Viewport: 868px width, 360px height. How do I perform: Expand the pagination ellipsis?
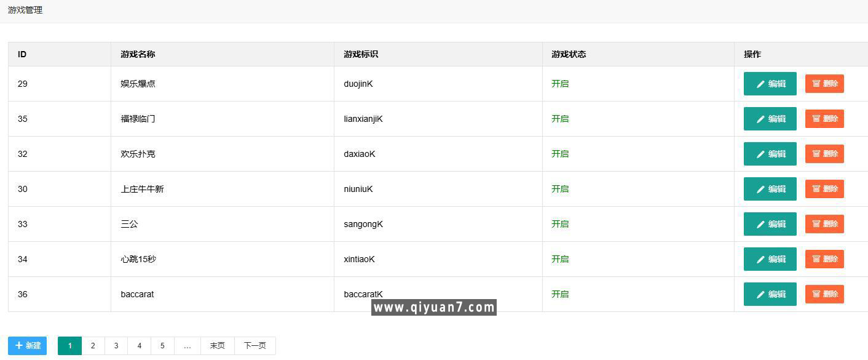pos(187,346)
